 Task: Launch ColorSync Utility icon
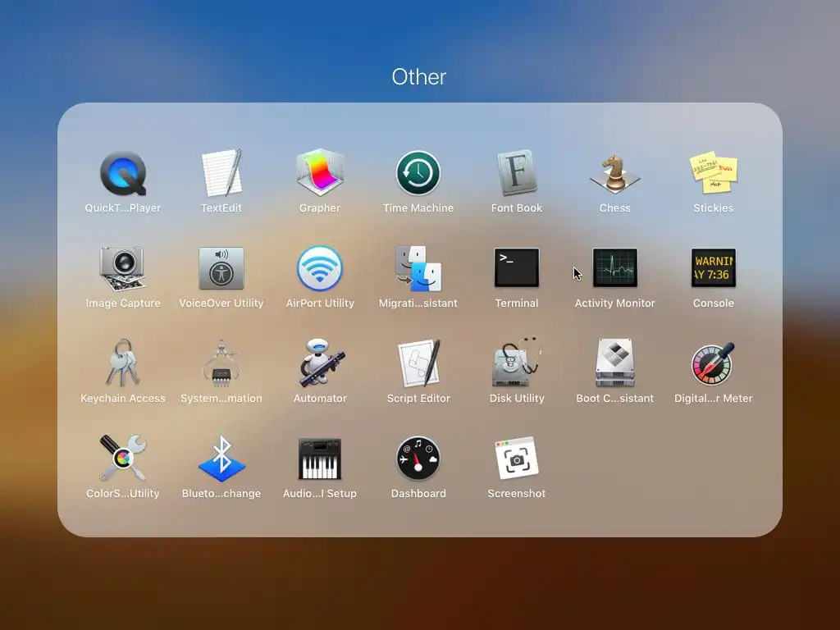pos(123,458)
